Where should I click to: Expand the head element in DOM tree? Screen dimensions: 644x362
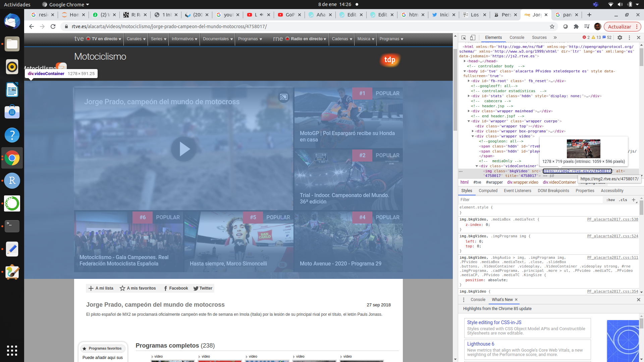[x=465, y=61]
